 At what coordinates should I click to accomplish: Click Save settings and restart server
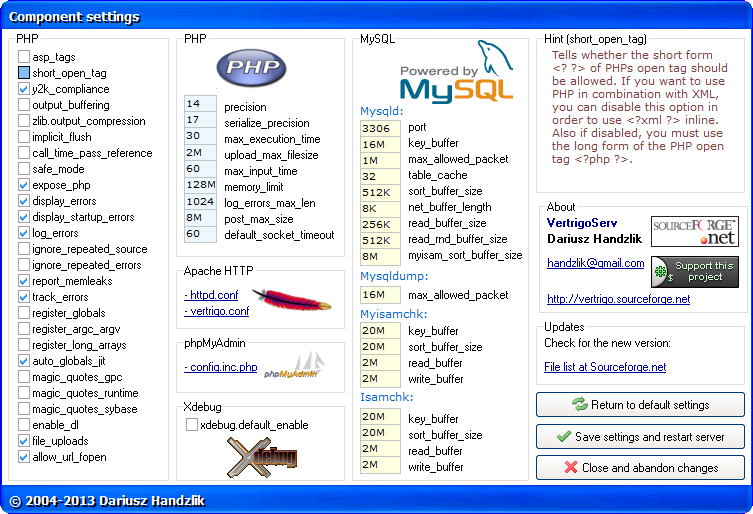coord(640,437)
